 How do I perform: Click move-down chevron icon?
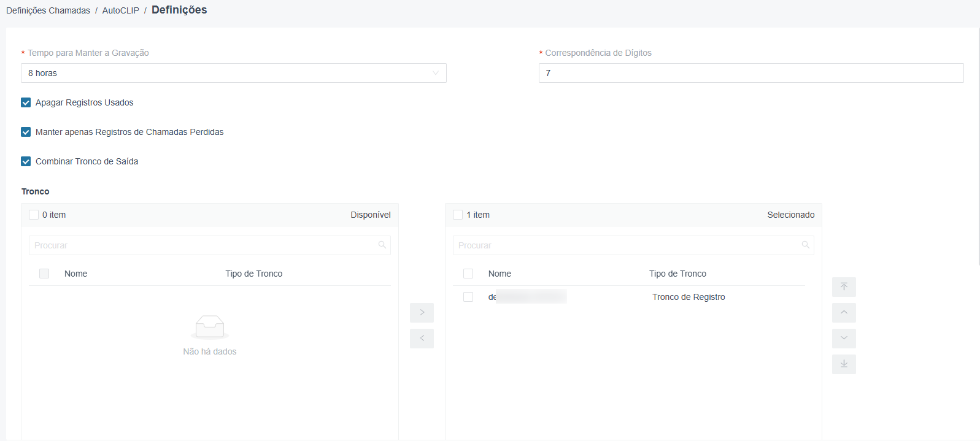[844, 339]
